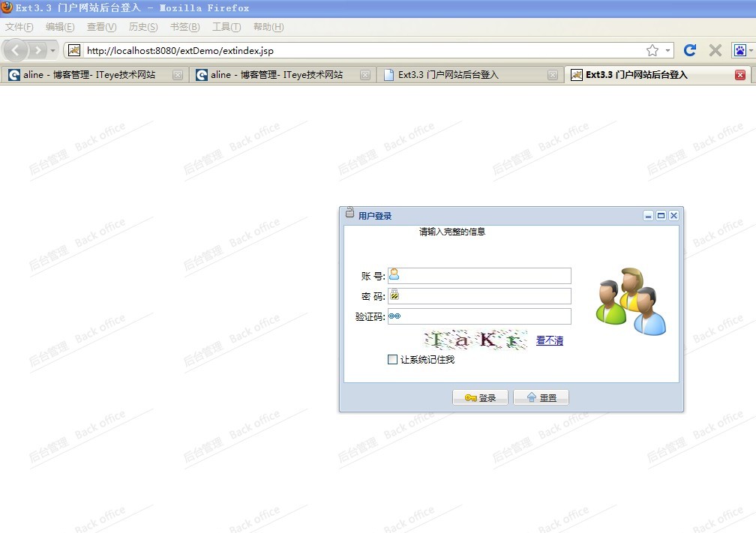Open the 查看(V) menu
Image resolution: width=756 pixels, height=533 pixels.
pos(101,27)
